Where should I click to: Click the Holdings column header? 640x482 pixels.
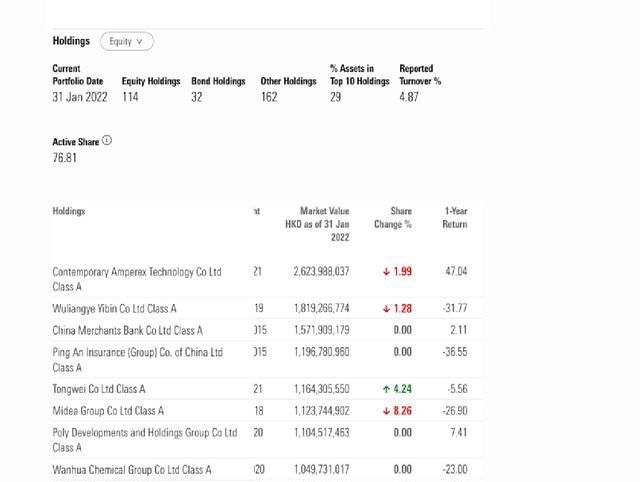pos(69,211)
